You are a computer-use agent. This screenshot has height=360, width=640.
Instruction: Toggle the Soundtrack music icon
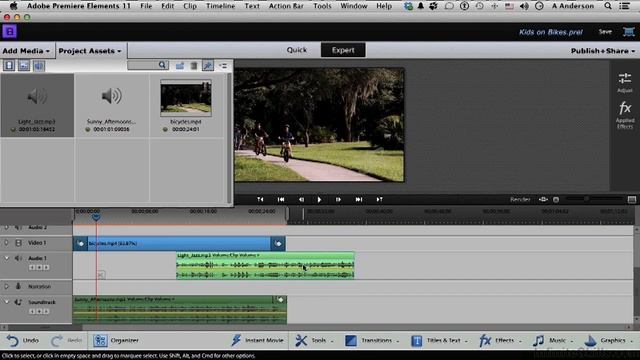click(18, 302)
